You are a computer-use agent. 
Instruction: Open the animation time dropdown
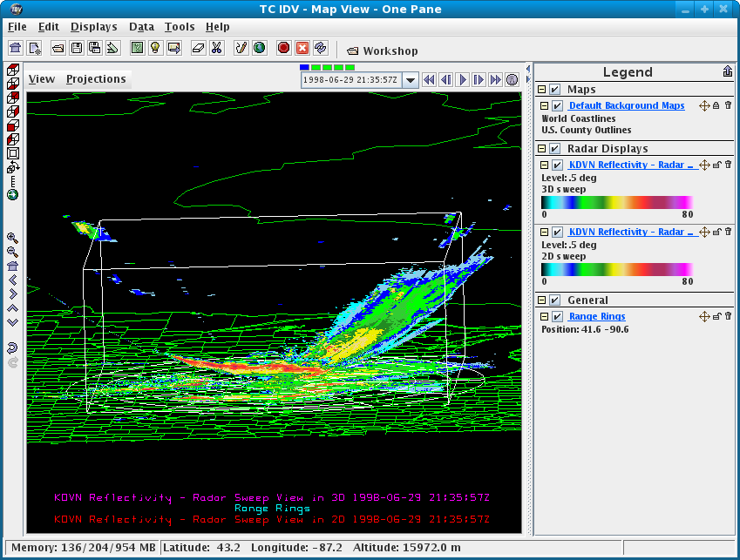(x=411, y=79)
